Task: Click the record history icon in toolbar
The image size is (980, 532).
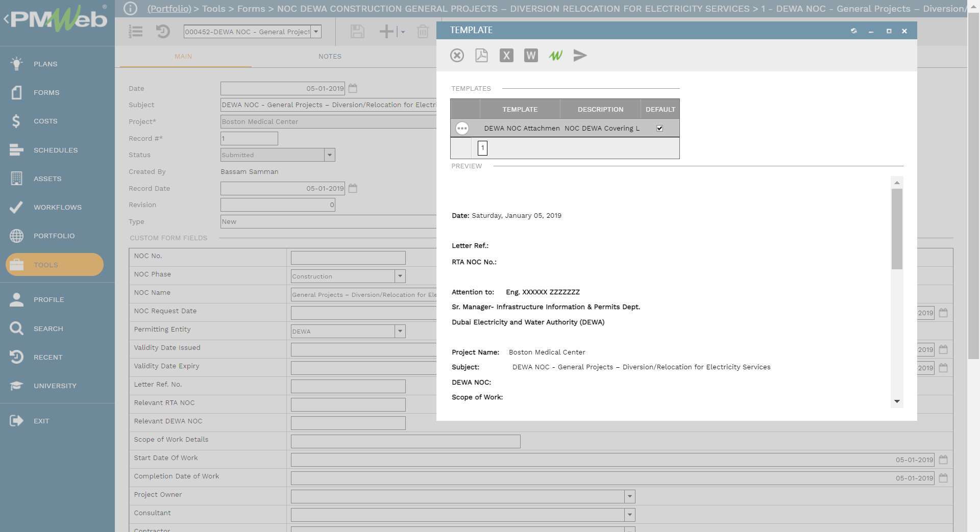Action: (163, 32)
